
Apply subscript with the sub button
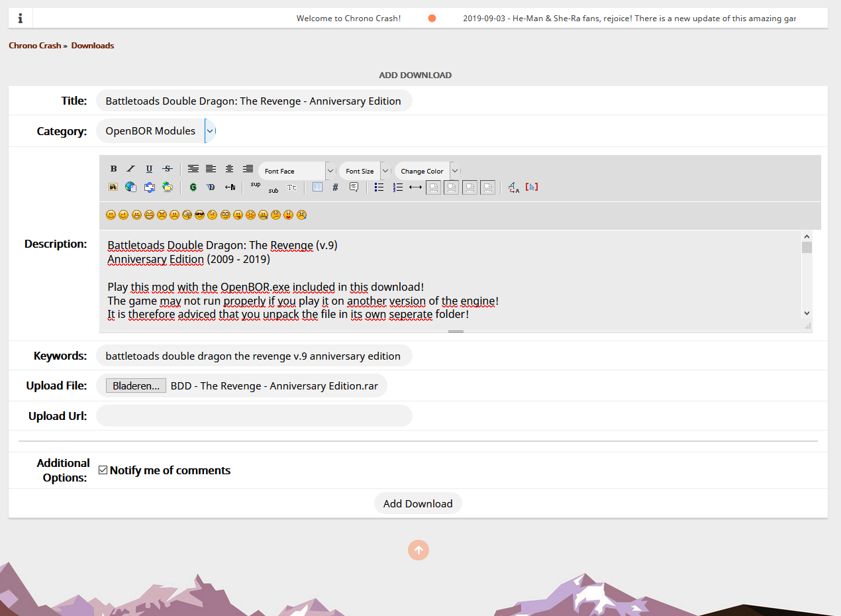click(x=273, y=190)
